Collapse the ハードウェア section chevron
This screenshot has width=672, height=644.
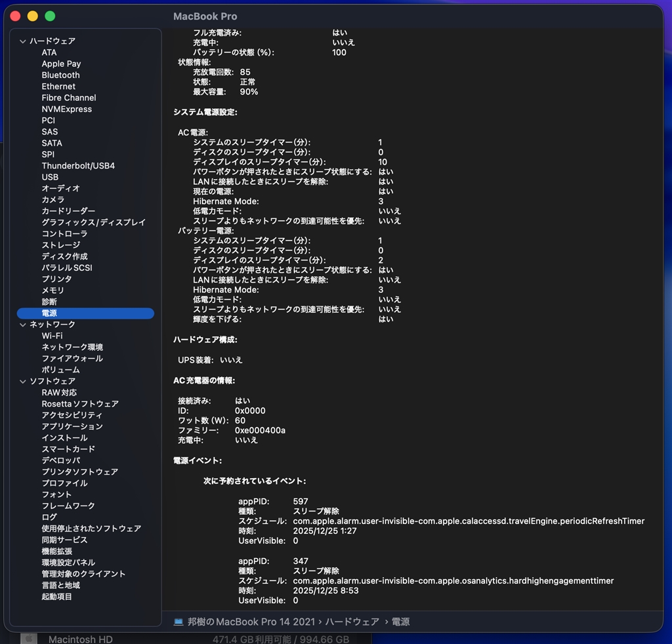coord(23,41)
